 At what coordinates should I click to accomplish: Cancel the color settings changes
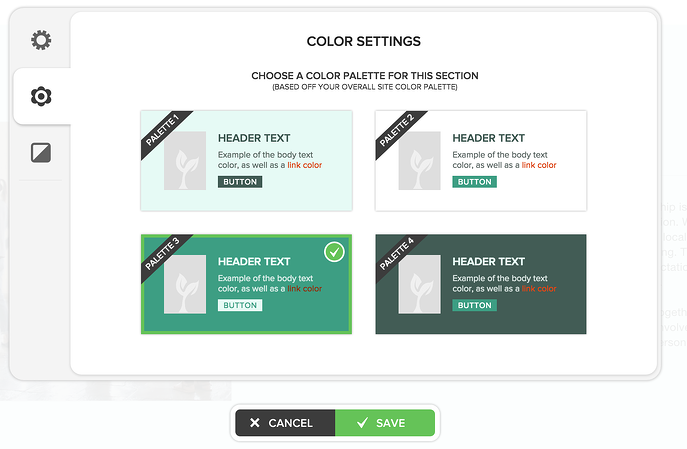(285, 423)
